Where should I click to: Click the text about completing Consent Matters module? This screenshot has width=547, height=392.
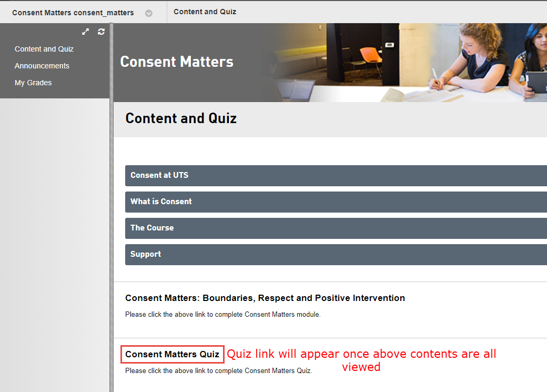(x=222, y=315)
